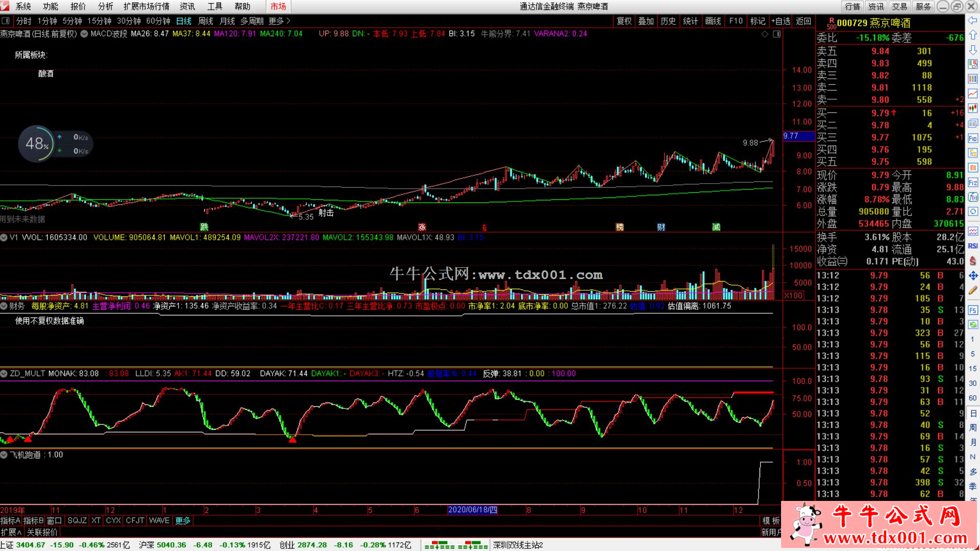Image resolution: width=980 pixels, height=551 pixels.
Task: Click the app logo icon top-left
Action: [5, 6]
